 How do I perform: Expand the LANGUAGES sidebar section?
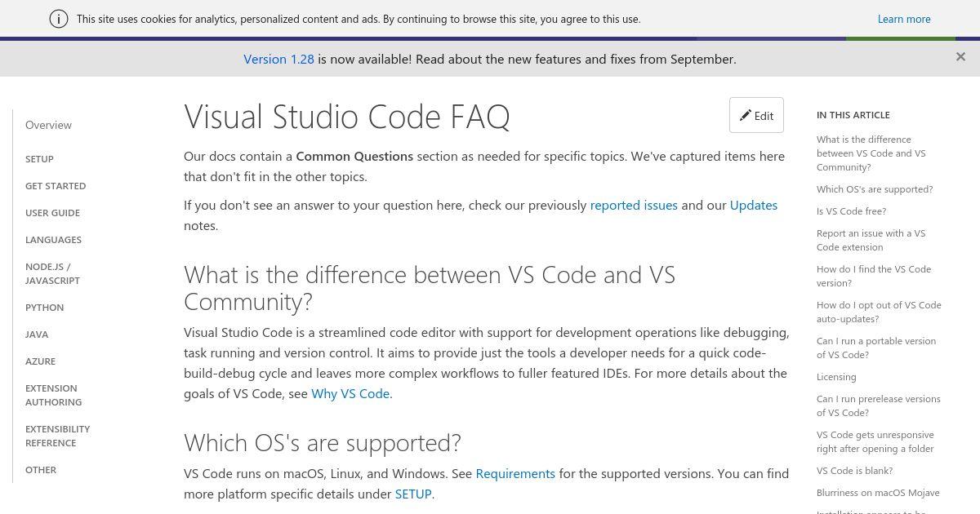coord(53,240)
